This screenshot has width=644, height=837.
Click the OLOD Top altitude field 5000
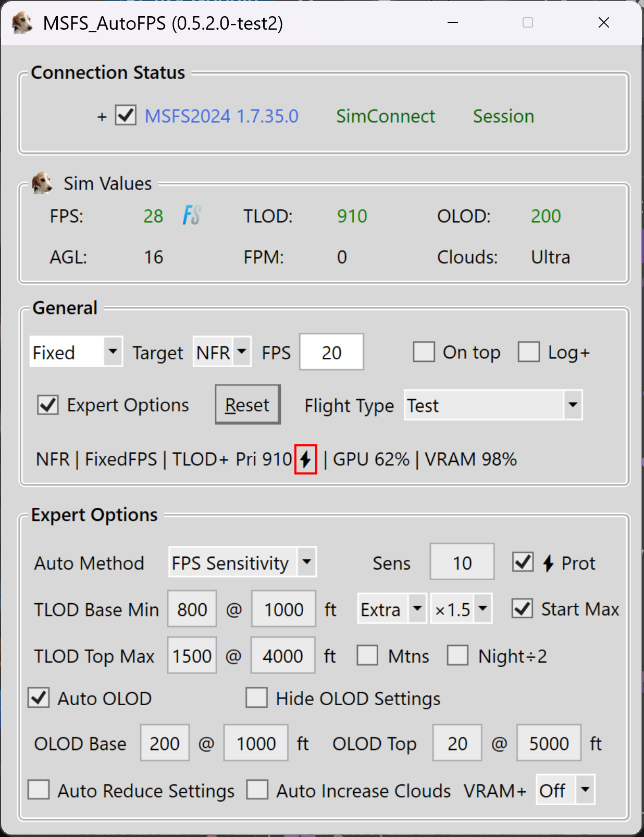[x=549, y=743]
